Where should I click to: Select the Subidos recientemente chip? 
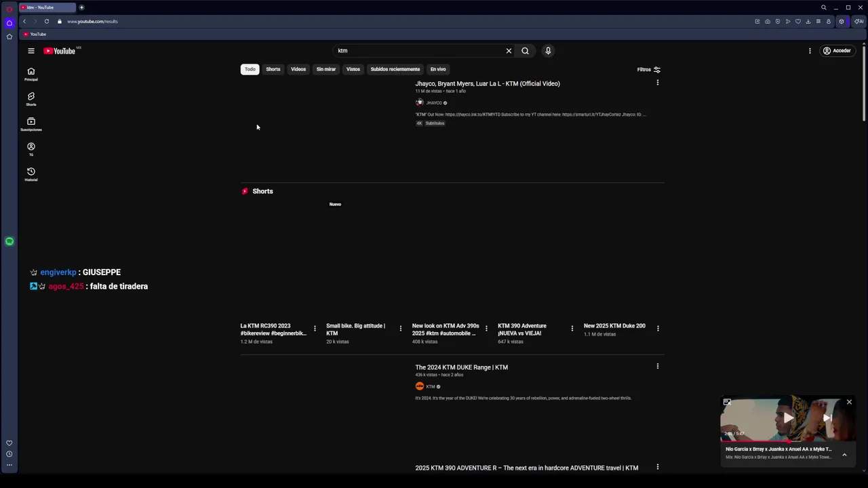(x=395, y=69)
